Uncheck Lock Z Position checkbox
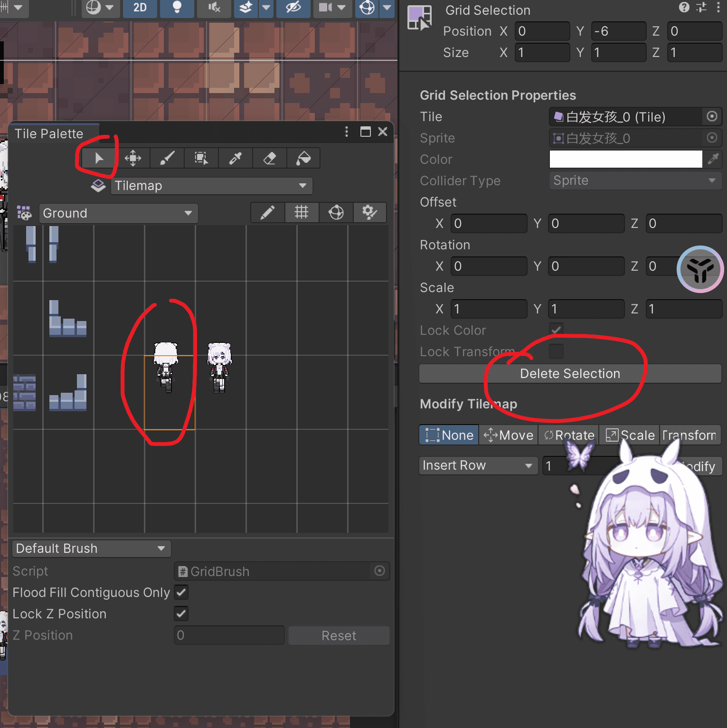Viewport: 727px width, 728px height. point(181,614)
